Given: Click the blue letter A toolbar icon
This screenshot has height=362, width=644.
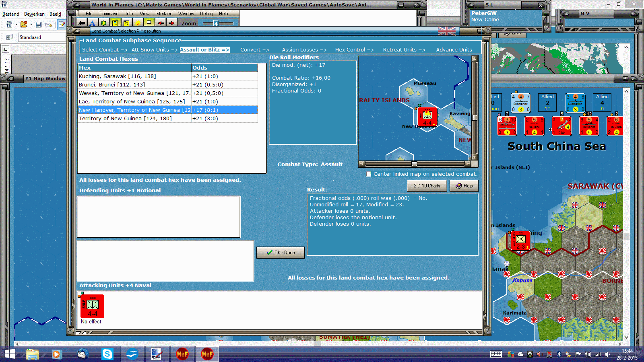Looking at the screenshot, I should point(93,23).
